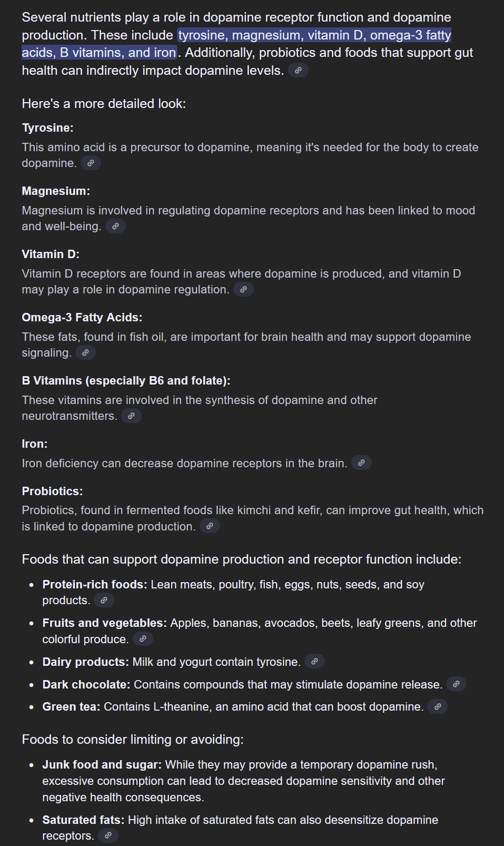504x846 pixels.
Task: Open the Saturated fats source link icon
Action: tap(108, 835)
